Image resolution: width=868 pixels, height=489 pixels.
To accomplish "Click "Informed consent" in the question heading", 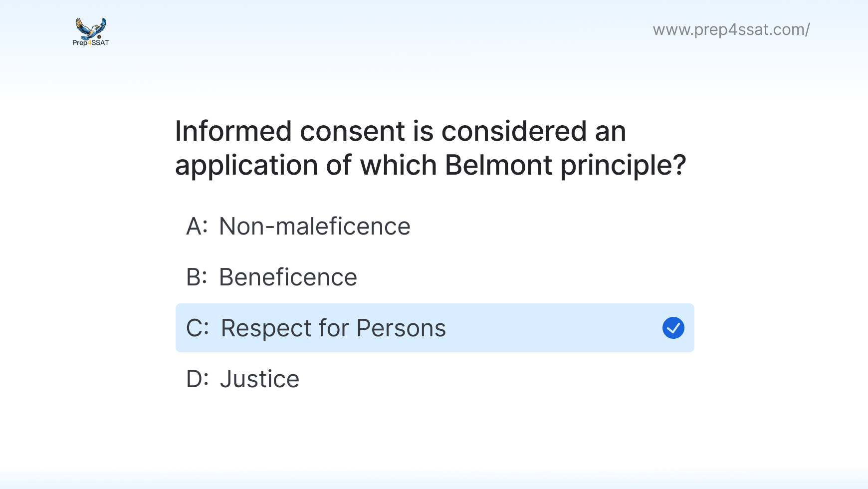I will 290,131.
